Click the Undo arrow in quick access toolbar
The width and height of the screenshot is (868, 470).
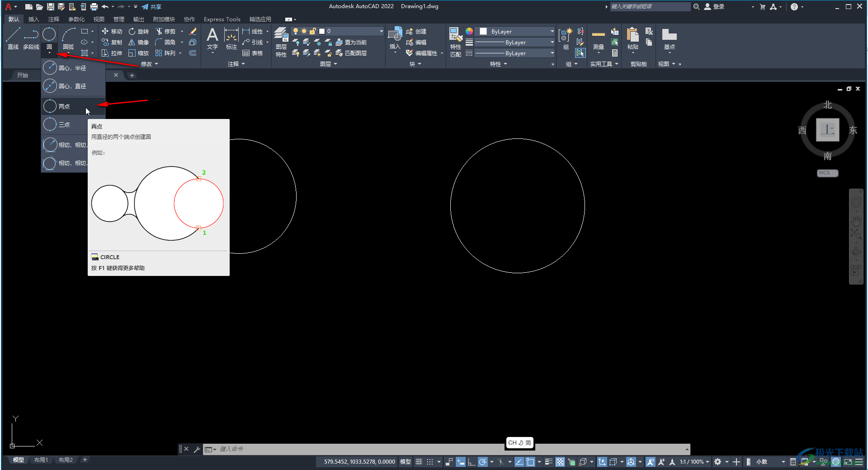pos(105,7)
